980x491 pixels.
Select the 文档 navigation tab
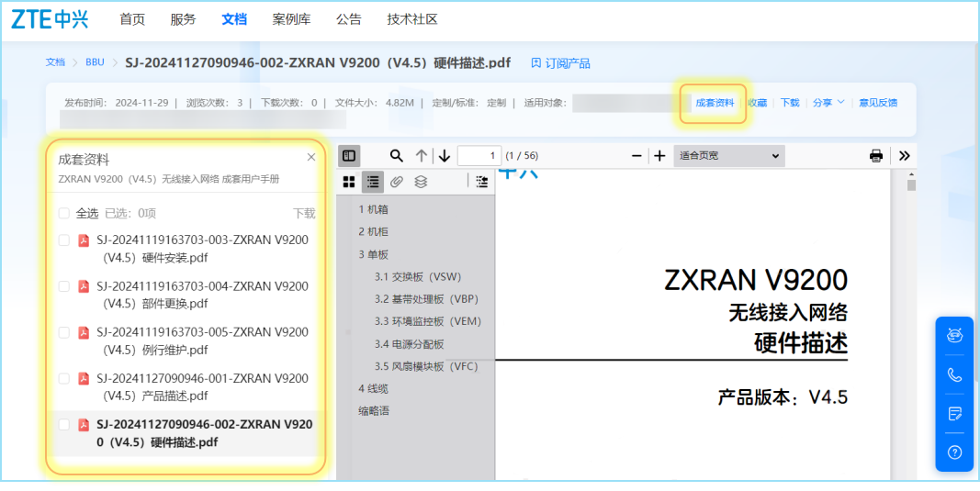234,19
